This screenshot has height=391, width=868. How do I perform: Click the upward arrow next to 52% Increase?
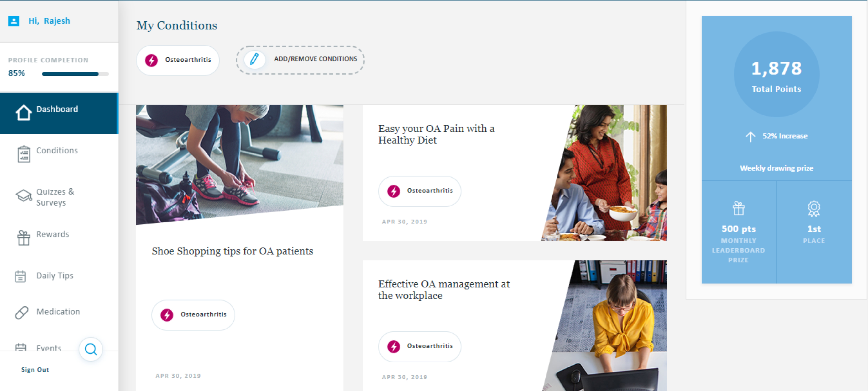[750, 137]
